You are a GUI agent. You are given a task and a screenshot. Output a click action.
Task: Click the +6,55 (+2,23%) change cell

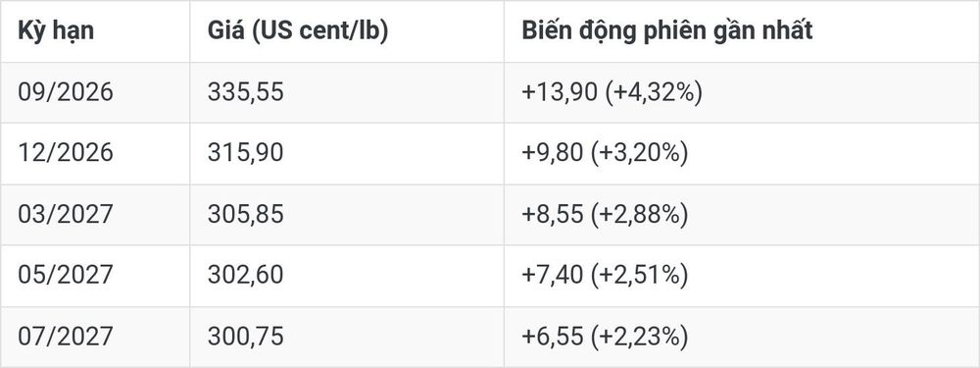(605, 336)
